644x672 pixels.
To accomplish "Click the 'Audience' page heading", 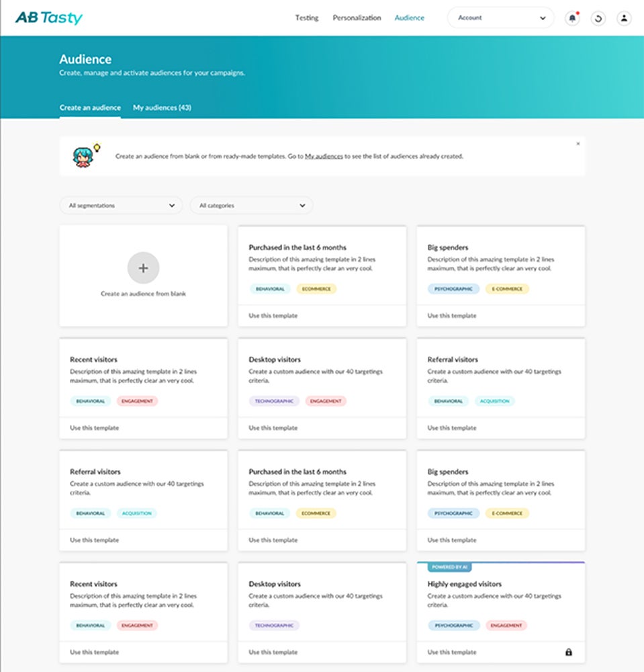I will pyautogui.click(x=85, y=59).
